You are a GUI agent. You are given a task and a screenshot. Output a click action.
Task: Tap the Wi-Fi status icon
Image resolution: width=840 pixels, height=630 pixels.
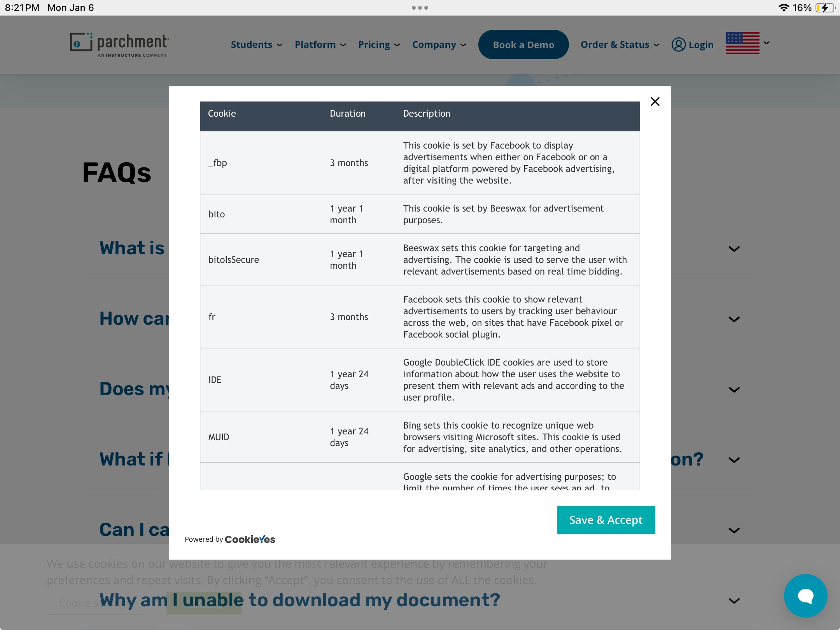pyautogui.click(x=784, y=8)
